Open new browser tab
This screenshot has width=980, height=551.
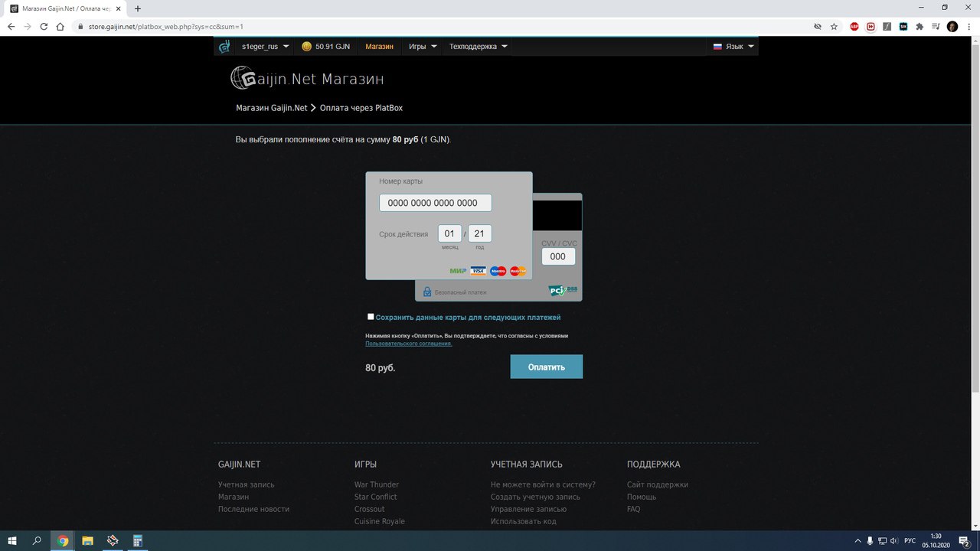tap(138, 8)
